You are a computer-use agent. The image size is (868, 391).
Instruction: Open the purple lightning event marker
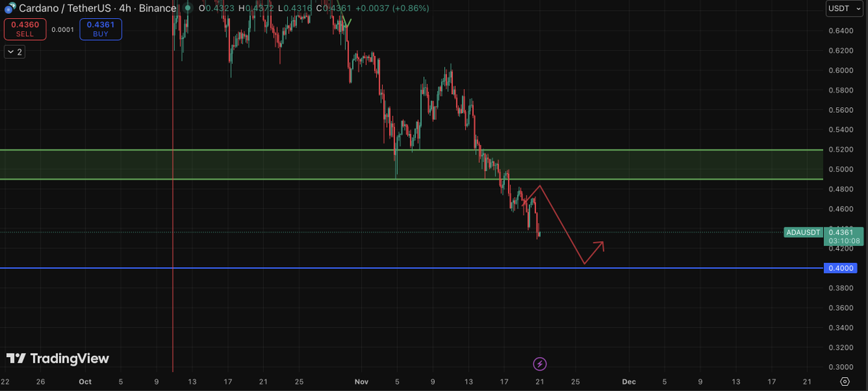tap(540, 363)
